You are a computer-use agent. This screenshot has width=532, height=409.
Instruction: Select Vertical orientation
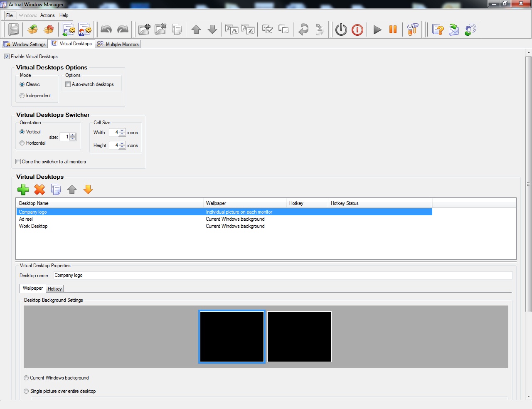click(x=22, y=132)
